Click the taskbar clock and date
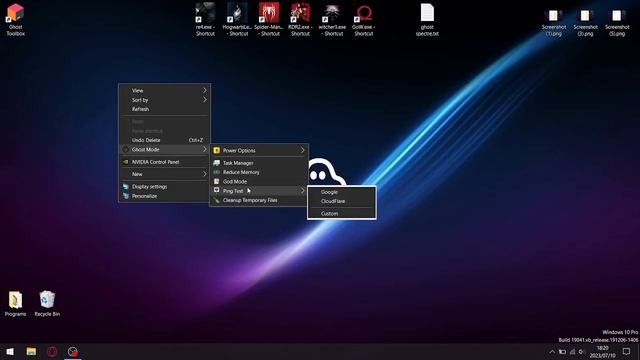This screenshot has width=640, height=360. point(602,352)
